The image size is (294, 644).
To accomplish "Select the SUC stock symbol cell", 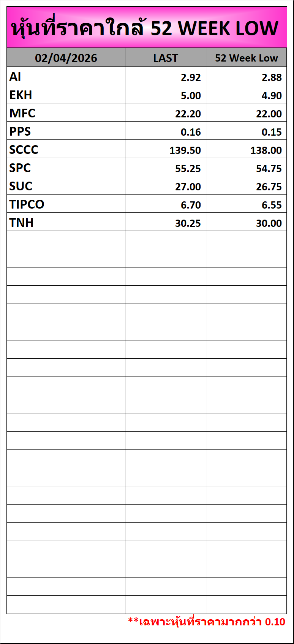I will 21,186.
